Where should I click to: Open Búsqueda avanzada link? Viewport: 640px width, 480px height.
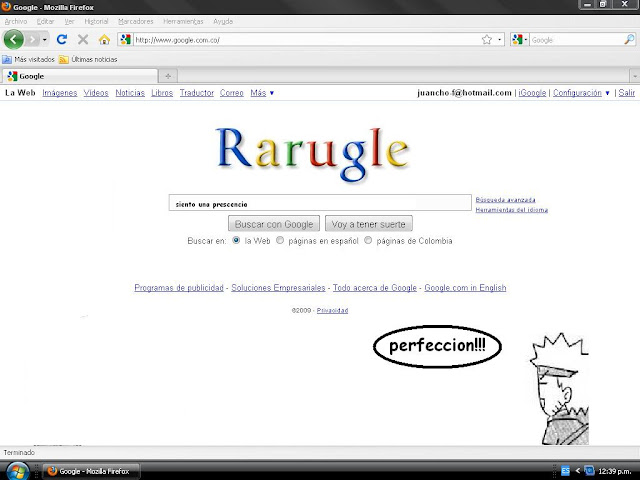click(x=505, y=200)
